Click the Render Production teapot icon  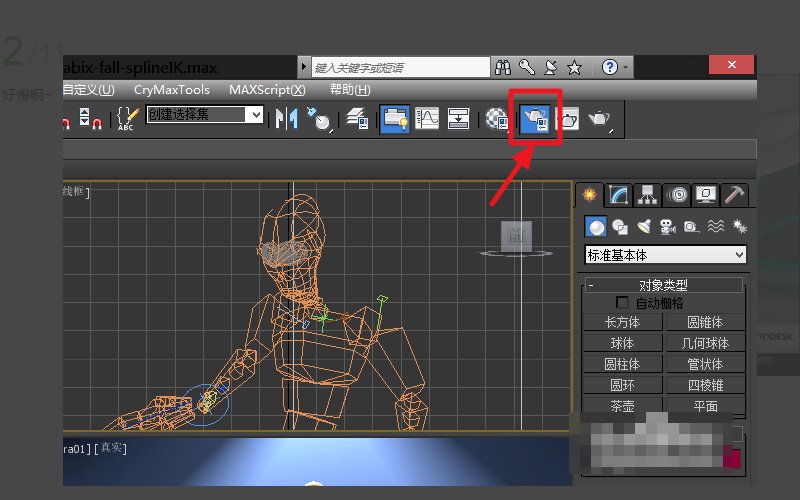coord(599,119)
